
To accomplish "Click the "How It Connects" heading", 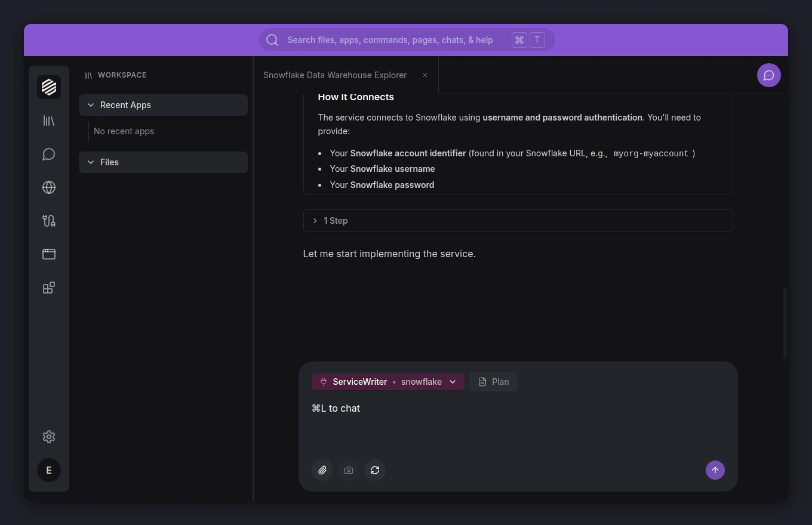I will coord(356,97).
